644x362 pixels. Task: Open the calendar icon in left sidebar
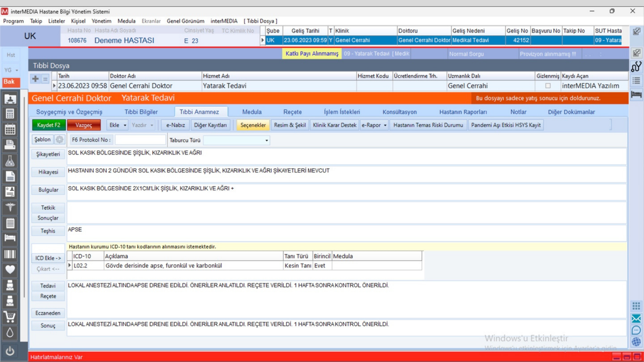point(10,129)
